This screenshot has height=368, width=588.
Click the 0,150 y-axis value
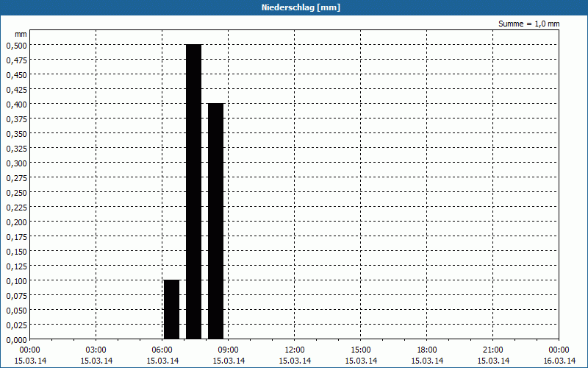point(17,251)
